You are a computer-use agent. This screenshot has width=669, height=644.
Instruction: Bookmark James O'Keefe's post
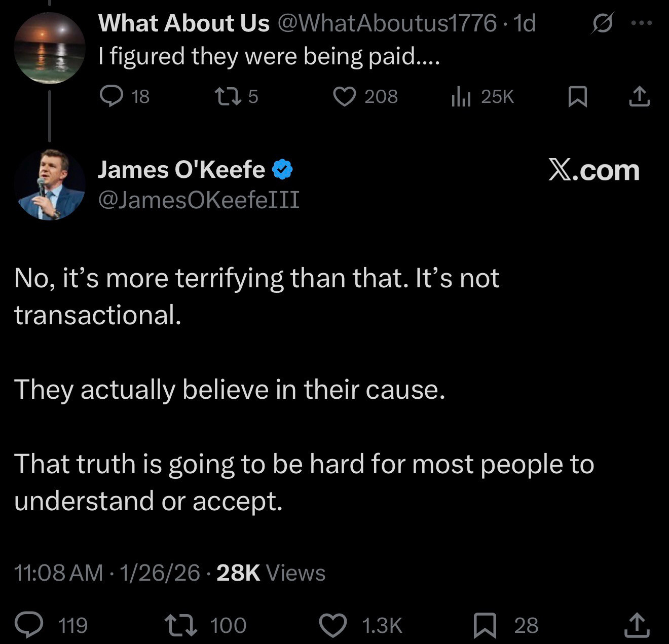485,625
